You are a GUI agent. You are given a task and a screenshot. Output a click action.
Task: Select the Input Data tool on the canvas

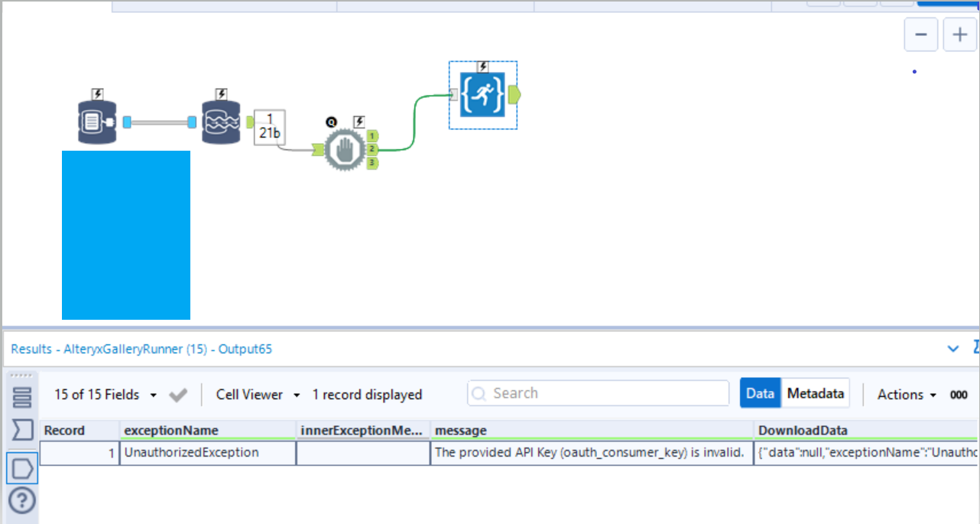[x=96, y=121]
